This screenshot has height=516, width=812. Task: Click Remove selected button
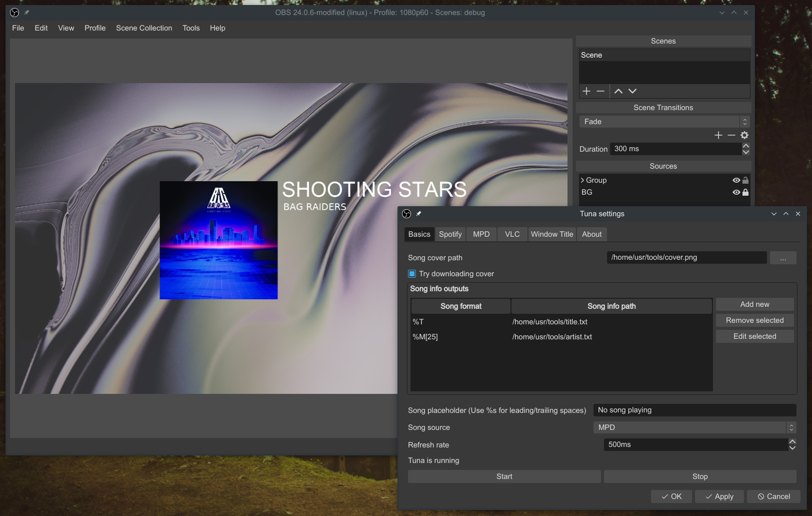[x=755, y=320]
